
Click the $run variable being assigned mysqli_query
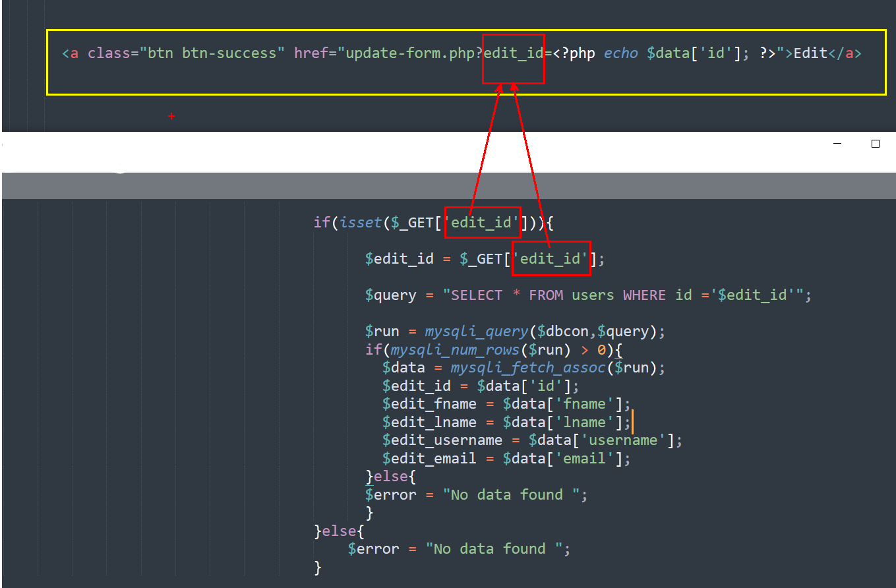tap(382, 331)
